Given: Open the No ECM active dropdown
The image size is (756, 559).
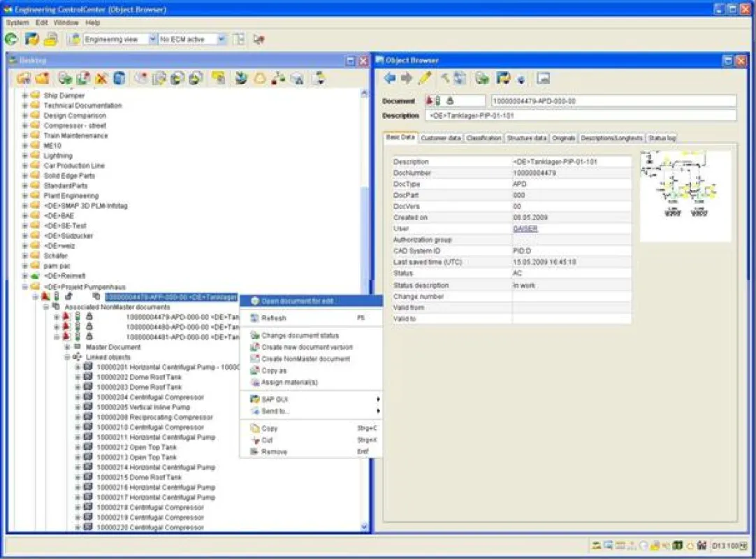Looking at the screenshot, I should coord(221,39).
